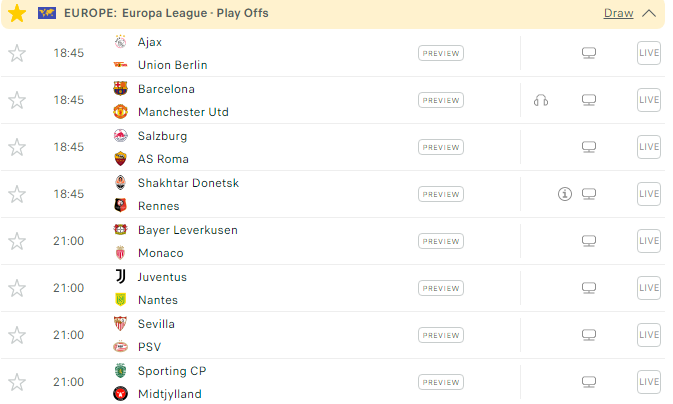The width and height of the screenshot is (673, 404).
Task: Open the Draw link in header
Action: (x=618, y=13)
